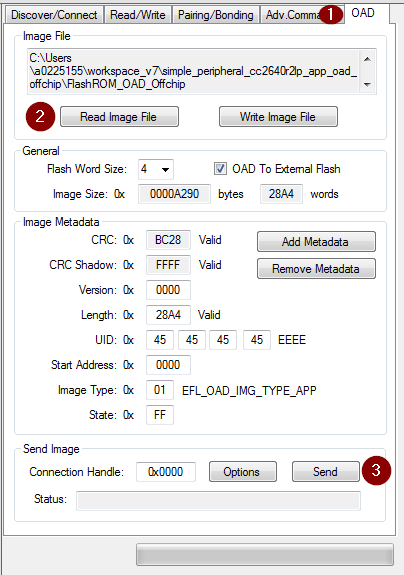Viewport: 404px width, 575px height.
Task: Switch to the Discover/Connect tab
Action: pos(54,15)
